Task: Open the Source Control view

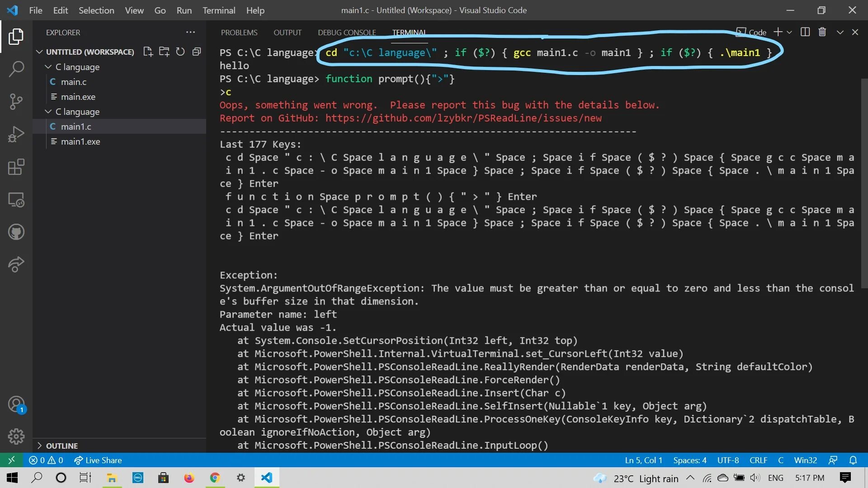Action: pos(16,102)
